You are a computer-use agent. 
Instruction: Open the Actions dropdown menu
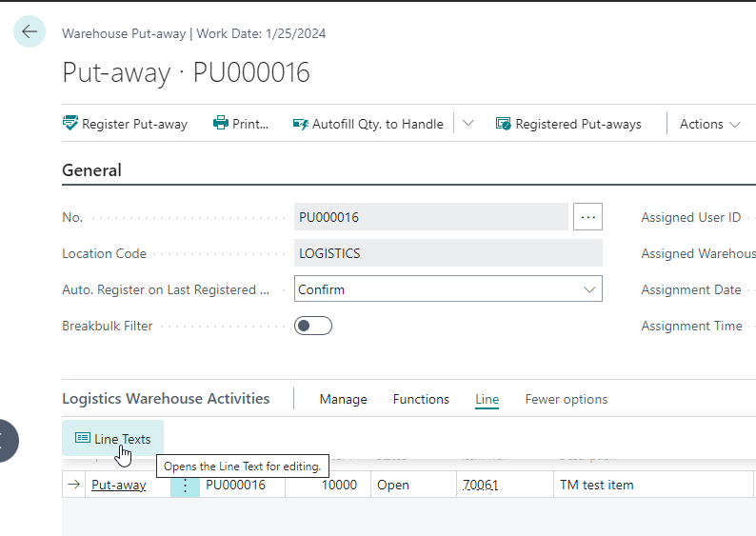(x=709, y=124)
